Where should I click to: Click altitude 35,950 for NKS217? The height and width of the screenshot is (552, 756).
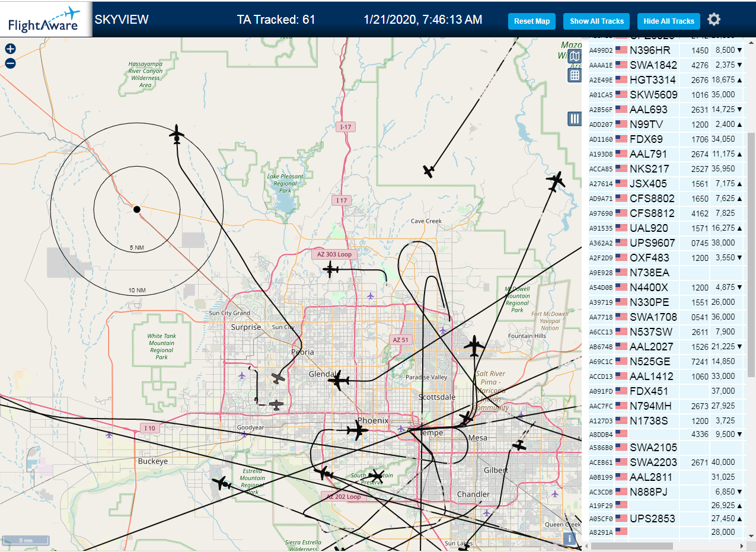[x=723, y=169]
